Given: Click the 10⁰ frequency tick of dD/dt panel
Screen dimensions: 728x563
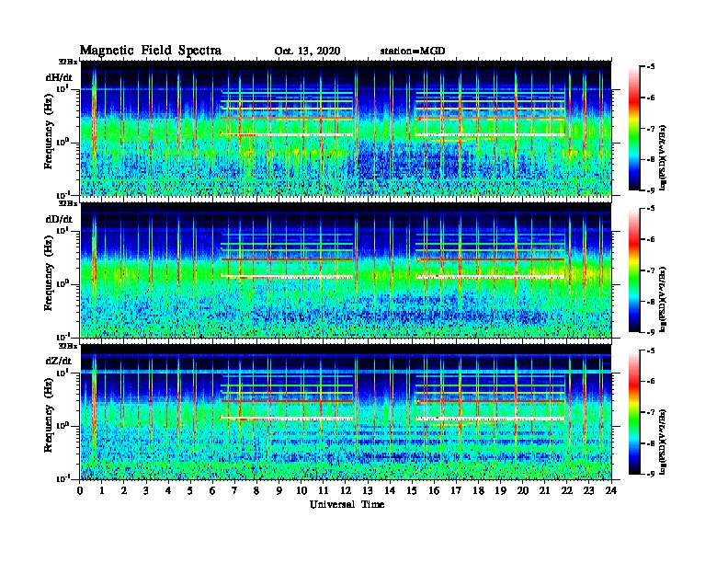Looking at the screenshot, I should (63, 284).
